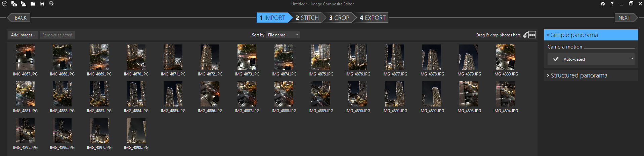644x156 pixels.
Task: Open help via question mark icon
Action: 612,4
